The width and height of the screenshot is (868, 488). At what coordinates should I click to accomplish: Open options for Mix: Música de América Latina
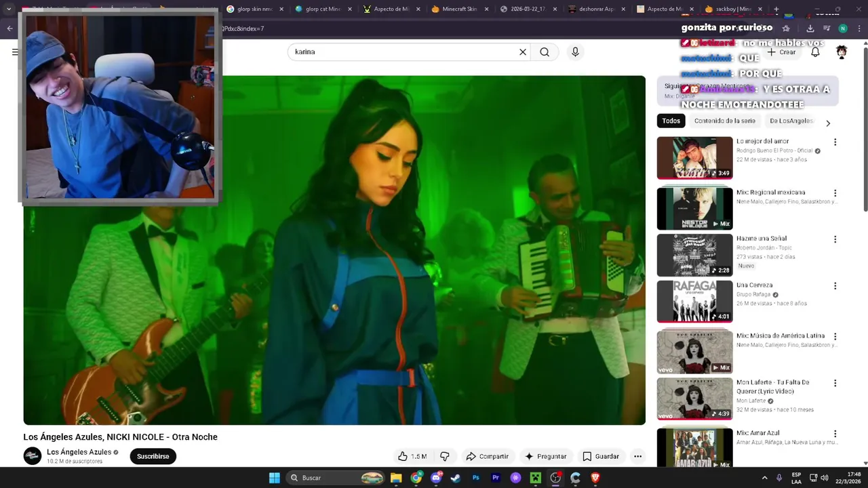tap(835, 336)
